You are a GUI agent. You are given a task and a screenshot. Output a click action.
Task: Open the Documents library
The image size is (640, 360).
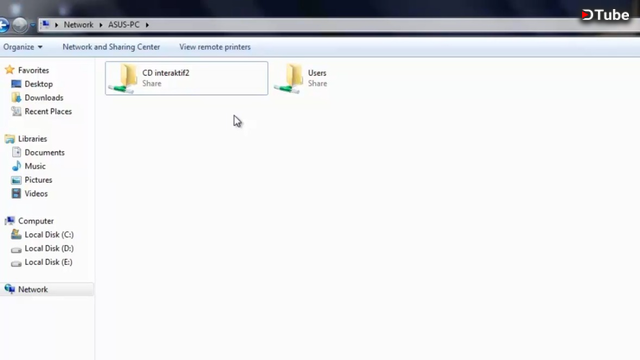pos(44,153)
